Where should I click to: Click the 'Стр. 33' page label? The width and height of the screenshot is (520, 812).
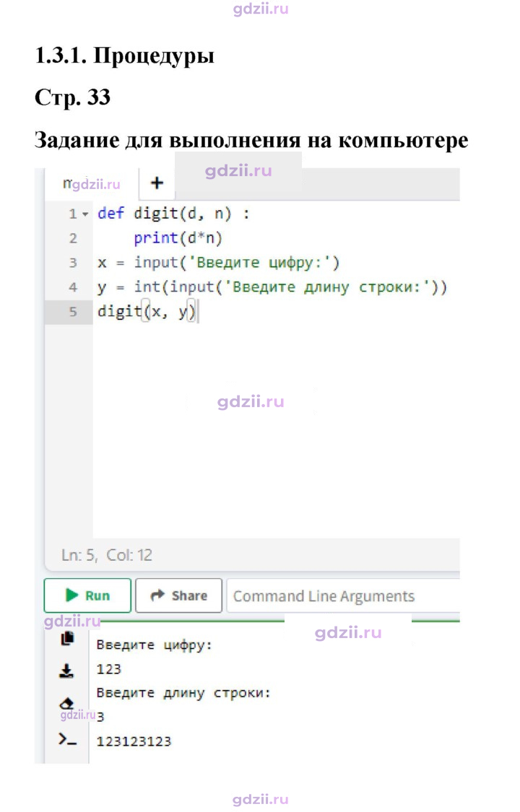coord(72,97)
